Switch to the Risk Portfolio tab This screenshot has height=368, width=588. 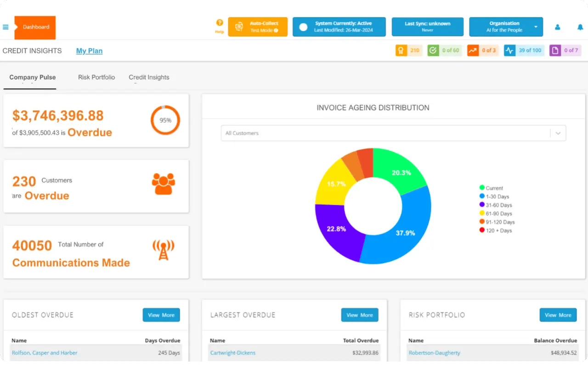click(x=96, y=77)
